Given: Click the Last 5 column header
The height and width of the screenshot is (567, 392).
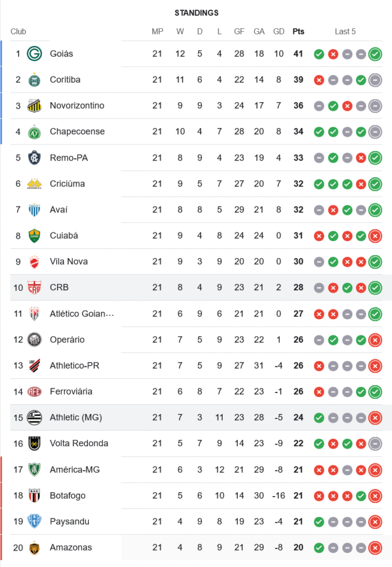Looking at the screenshot, I should point(345,32).
